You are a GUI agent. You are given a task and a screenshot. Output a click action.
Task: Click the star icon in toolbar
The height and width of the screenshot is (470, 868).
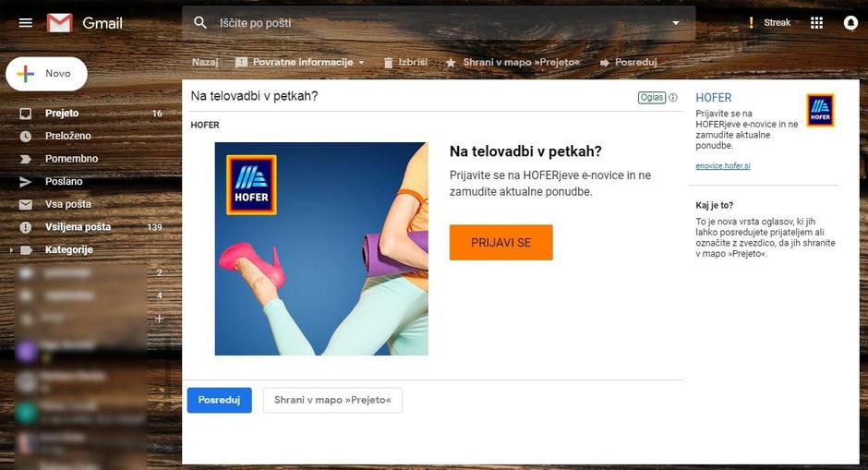pyautogui.click(x=451, y=63)
